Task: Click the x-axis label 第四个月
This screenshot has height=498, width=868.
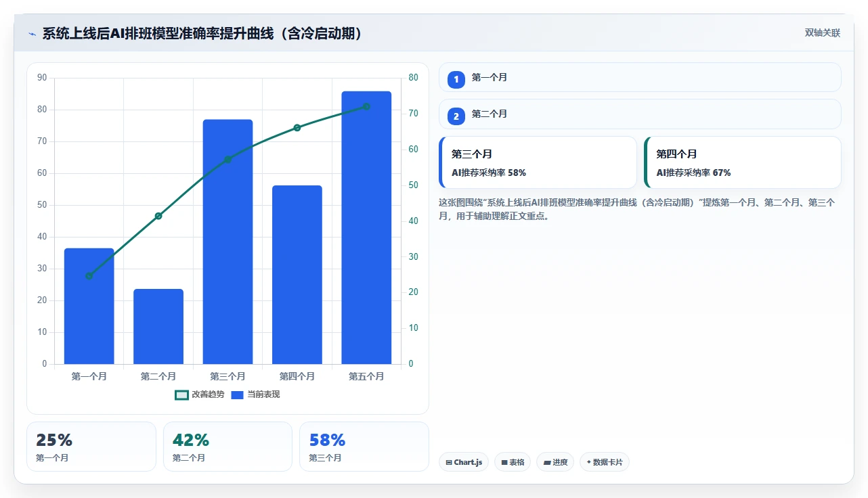Action: click(x=297, y=376)
